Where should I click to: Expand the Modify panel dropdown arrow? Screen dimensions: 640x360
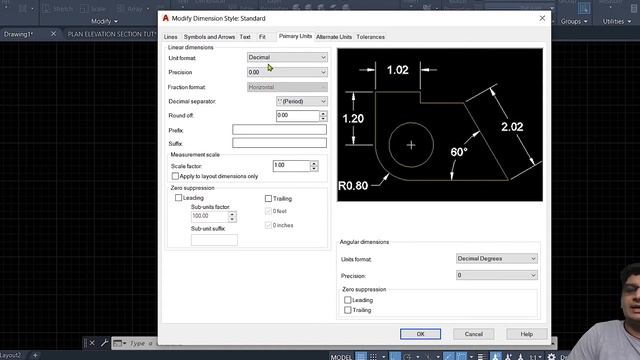pyautogui.click(x=116, y=21)
